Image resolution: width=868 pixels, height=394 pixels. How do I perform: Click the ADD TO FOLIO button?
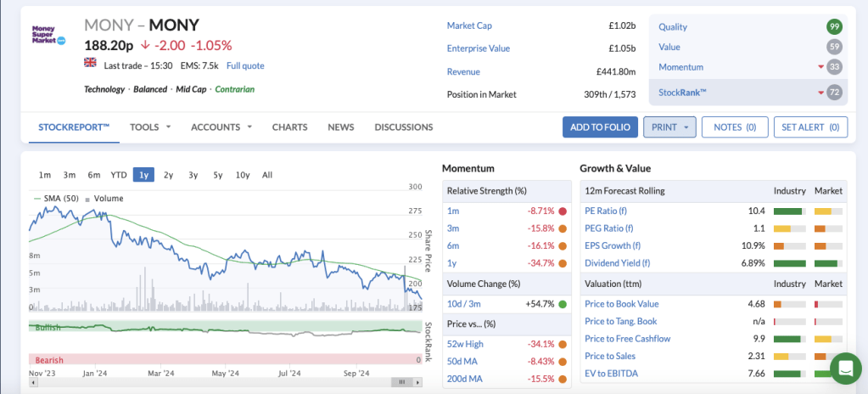tap(600, 127)
